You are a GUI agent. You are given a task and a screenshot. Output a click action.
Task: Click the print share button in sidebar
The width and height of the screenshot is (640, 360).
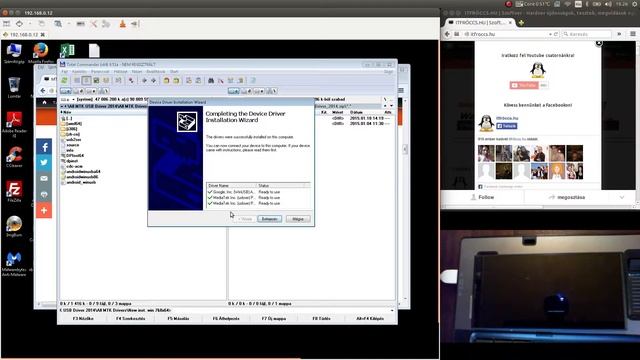(x=44, y=194)
